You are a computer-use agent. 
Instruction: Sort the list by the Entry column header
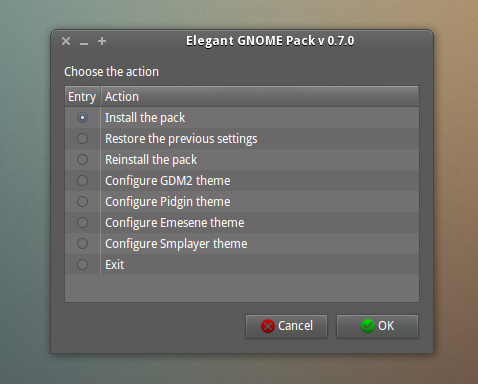point(83,97)
